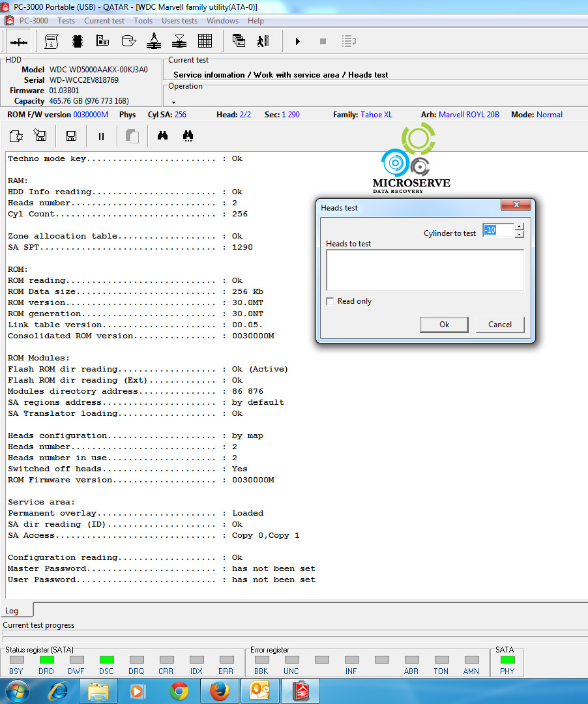Screen dimensions: 588x704
Task: Click the Serial WD-WCC2EV818769 text
Action: [84, 80]
